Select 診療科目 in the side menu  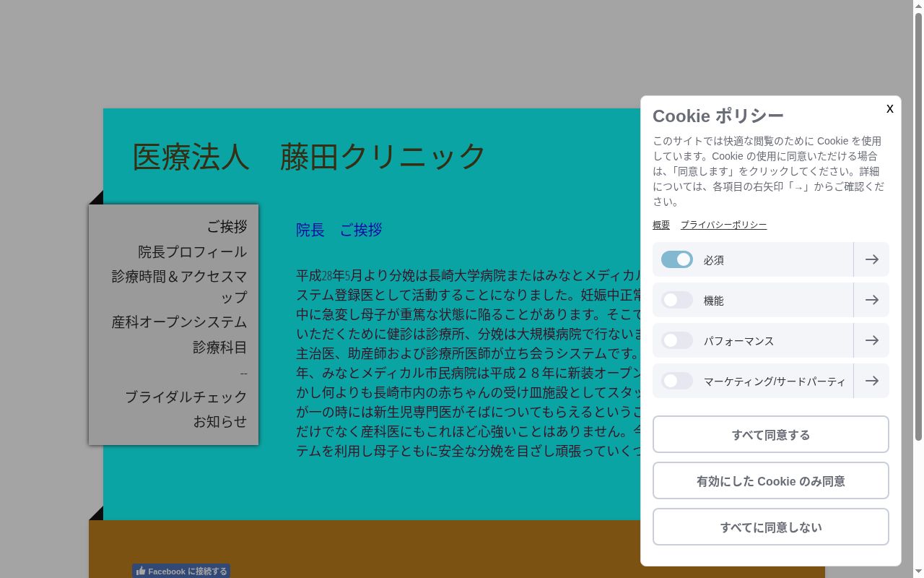click(x=220, y=348)
